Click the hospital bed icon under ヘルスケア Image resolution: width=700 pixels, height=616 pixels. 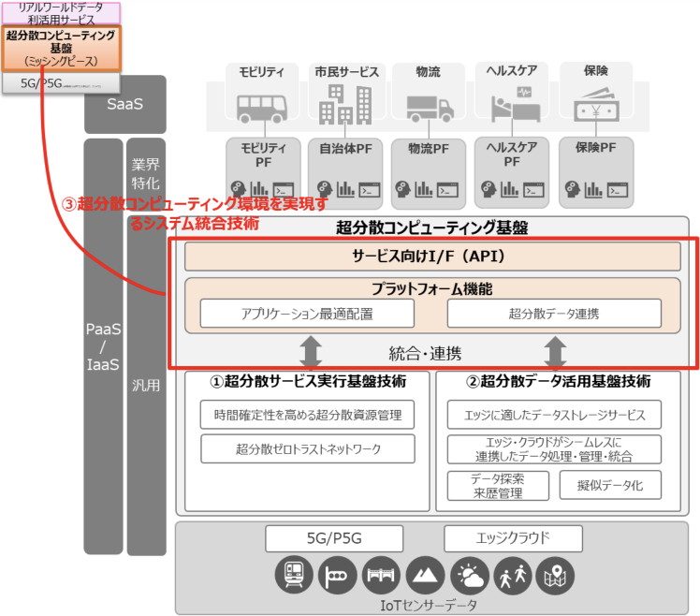511,104
